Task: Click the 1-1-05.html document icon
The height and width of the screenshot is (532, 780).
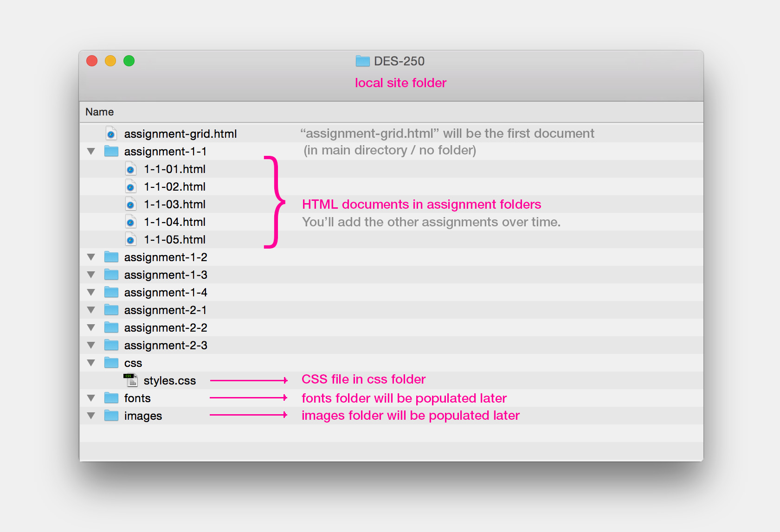Action: [x=131, y=239]
